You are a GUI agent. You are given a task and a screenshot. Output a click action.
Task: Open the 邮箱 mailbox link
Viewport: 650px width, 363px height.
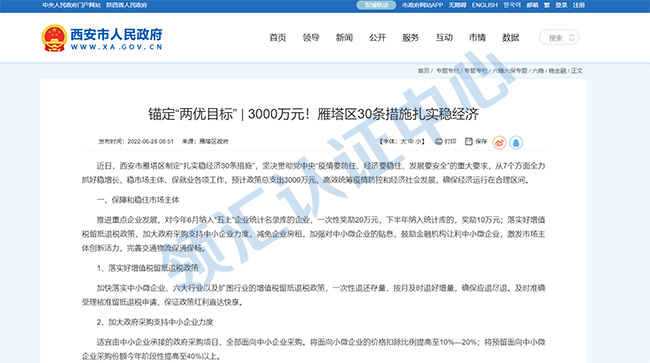(x=532, y=5)
